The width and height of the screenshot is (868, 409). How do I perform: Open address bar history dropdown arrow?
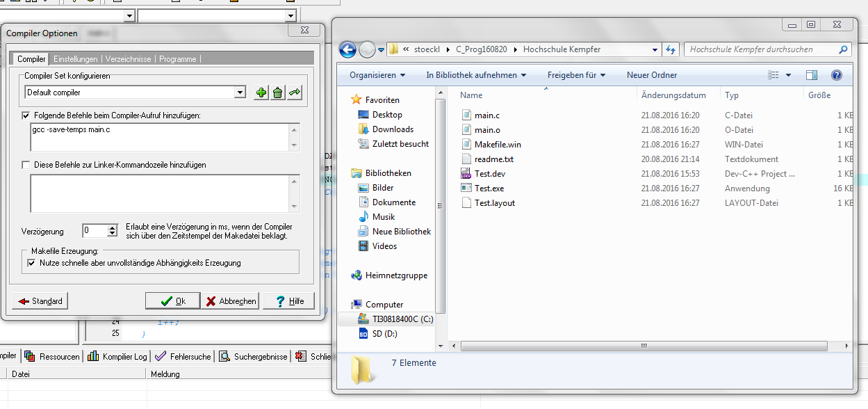(655, 49)
